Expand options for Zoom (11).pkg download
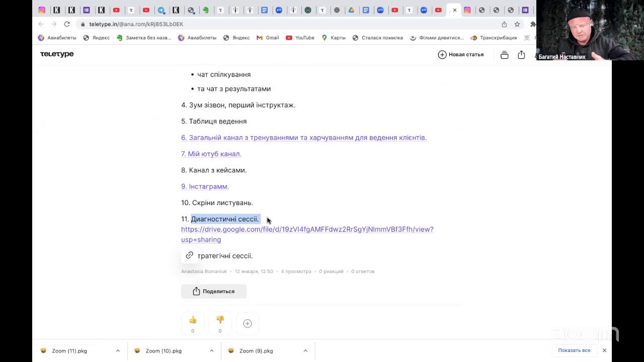Viewport: 644px width, 362px height. click(x=118, y=351)
